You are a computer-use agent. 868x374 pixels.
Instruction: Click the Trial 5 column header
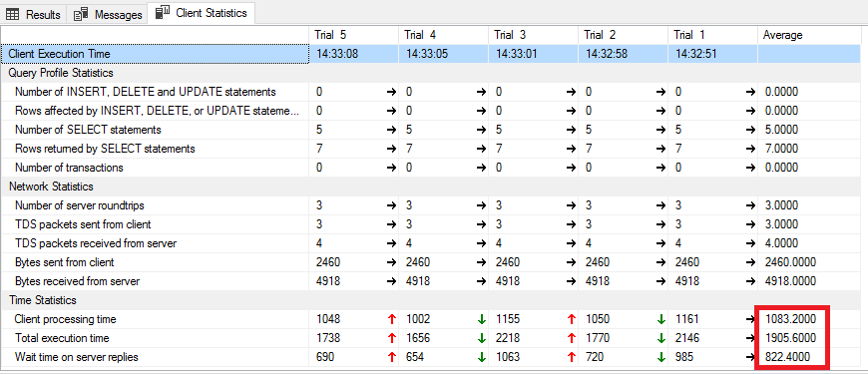[x=330, y=35]
